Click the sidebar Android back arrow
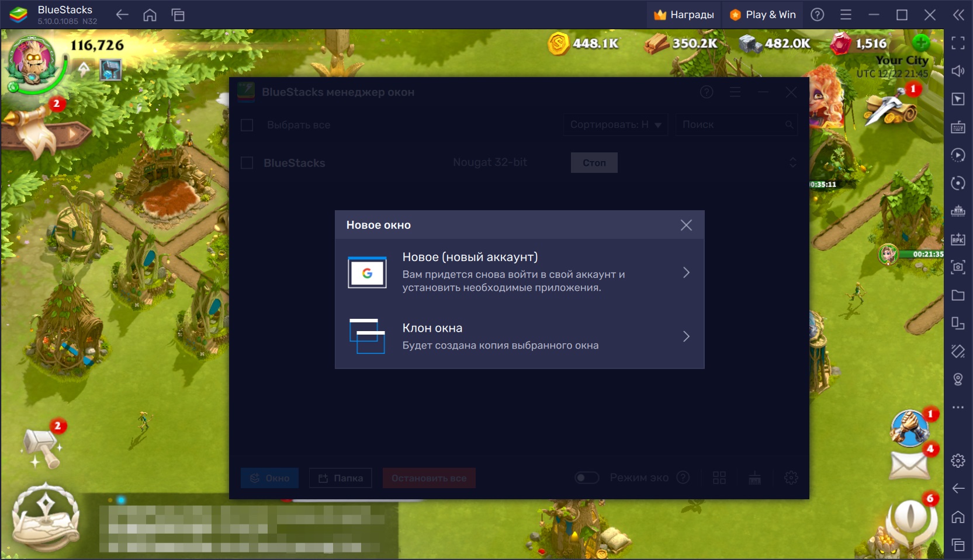The height and width of the screenshot is (560, 973). (958, 488)
